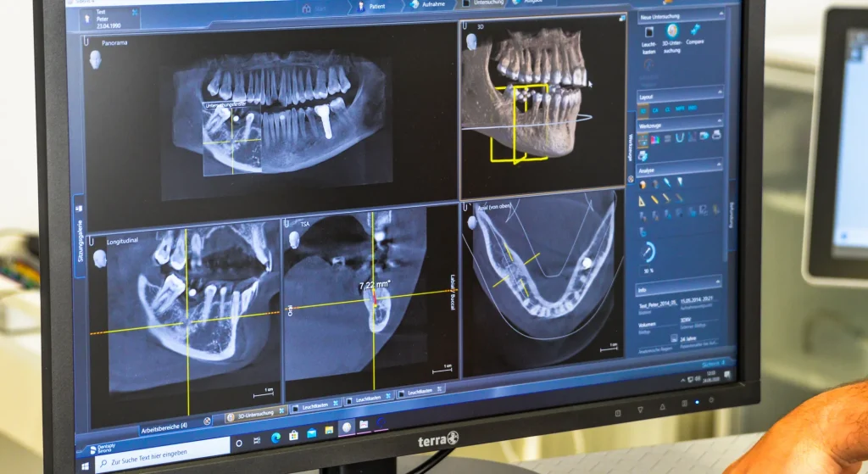
Task: Click the 24 Jahre patient age field
Action: coord(688,338)
